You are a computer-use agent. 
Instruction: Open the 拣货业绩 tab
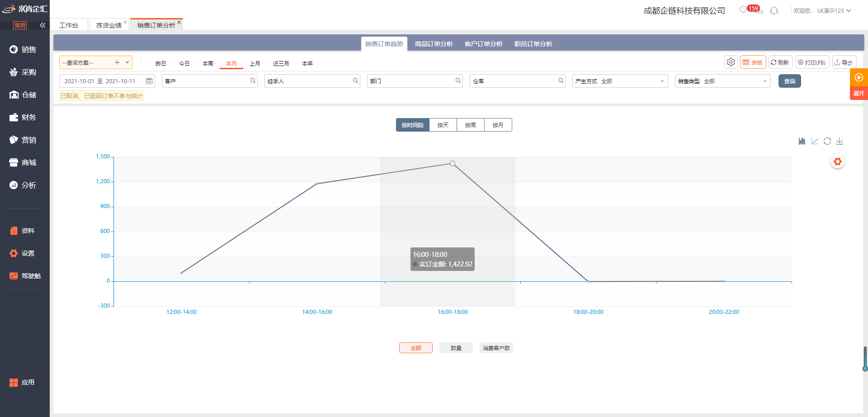(x=108, y=25)
